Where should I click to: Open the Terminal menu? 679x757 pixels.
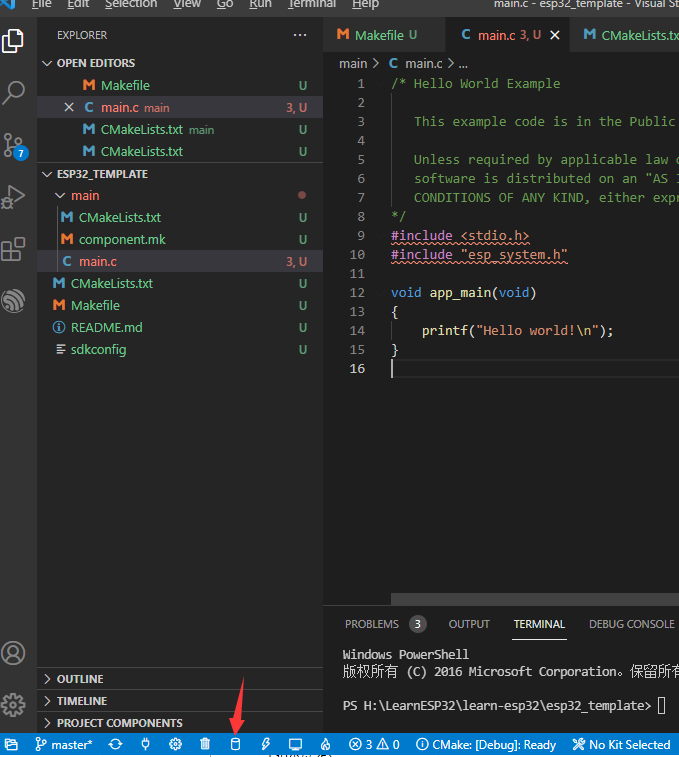pyautogui.click(x=311, y=4)
